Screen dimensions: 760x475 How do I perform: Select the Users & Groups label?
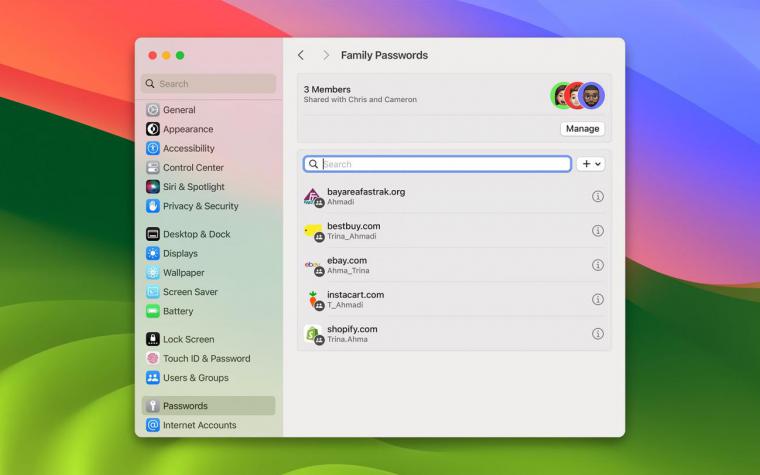(196, 378)
